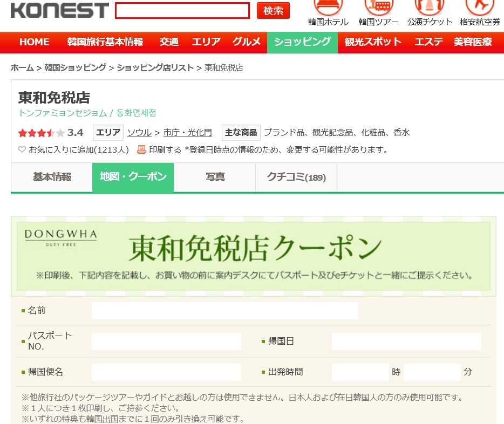This screenshot has width=504, height=424.
Task: Switch to the 基本情報 tab
Action: (x=52, y=177)
